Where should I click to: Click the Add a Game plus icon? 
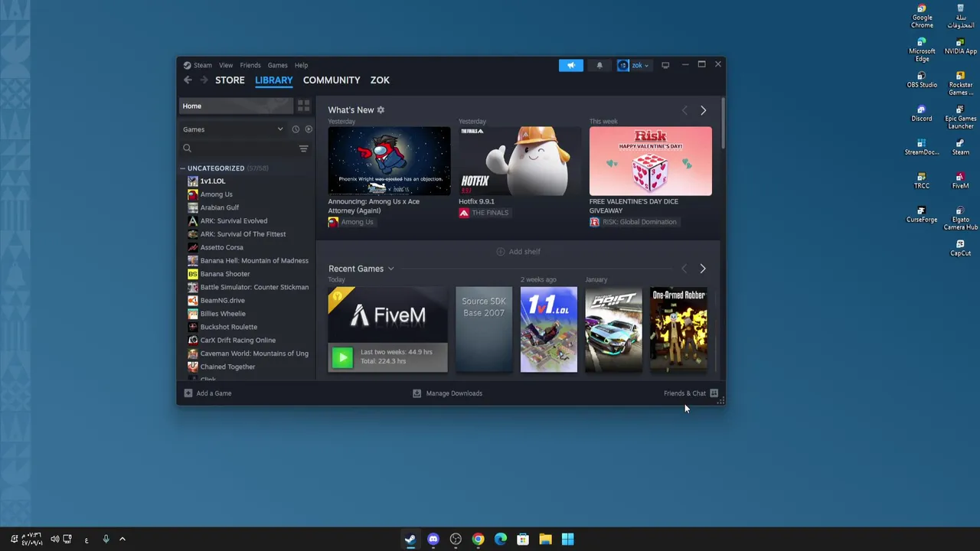click(x=188, y=393)
